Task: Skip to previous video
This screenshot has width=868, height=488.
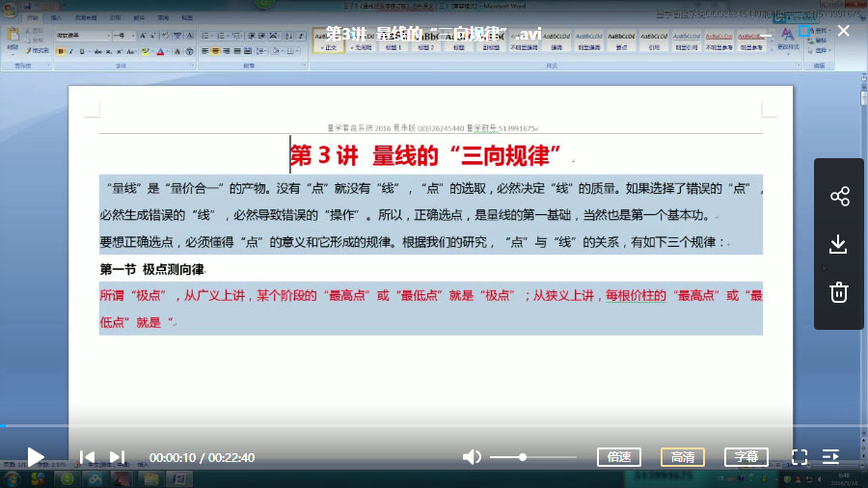Action: (x=87, y=457)
